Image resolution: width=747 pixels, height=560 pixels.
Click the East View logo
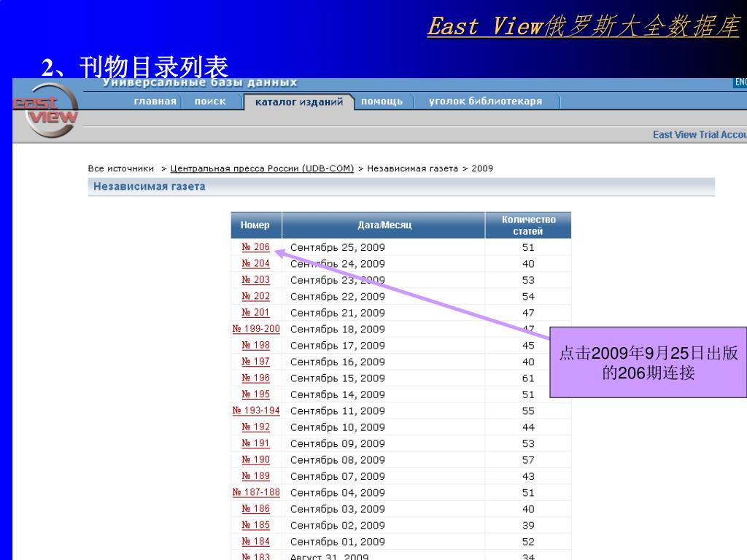(x=46, y=110)
